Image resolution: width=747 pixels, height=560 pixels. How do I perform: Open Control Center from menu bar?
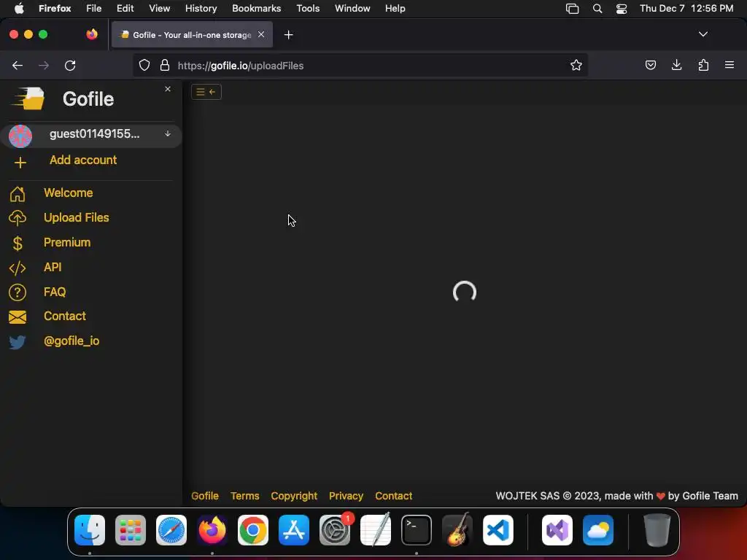point(622,9)
